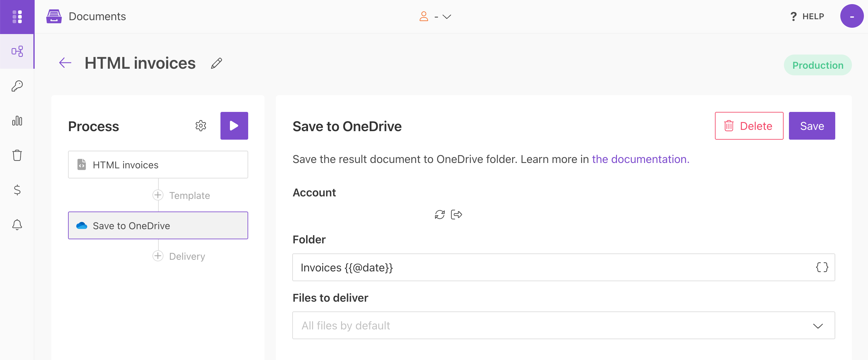Image resolution: width=868 pixels, height=360 pixels.
Task: Refresh the OneDrive account
Action: pyautogui.click(x=440, y=215)
